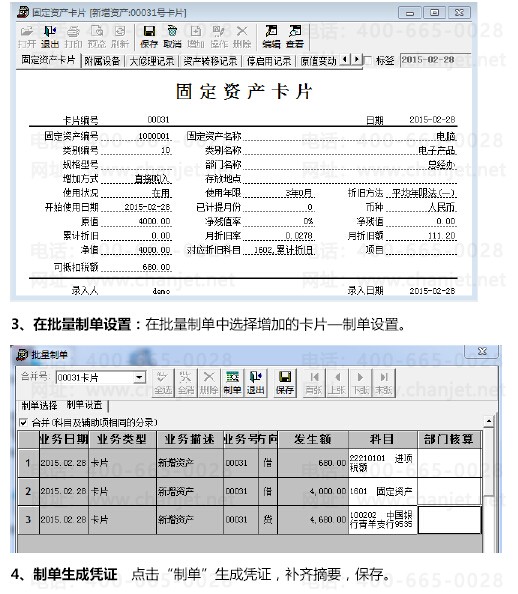Click the 删除 (Delete) icon in the card toolbar

click(x=242, y=37)
